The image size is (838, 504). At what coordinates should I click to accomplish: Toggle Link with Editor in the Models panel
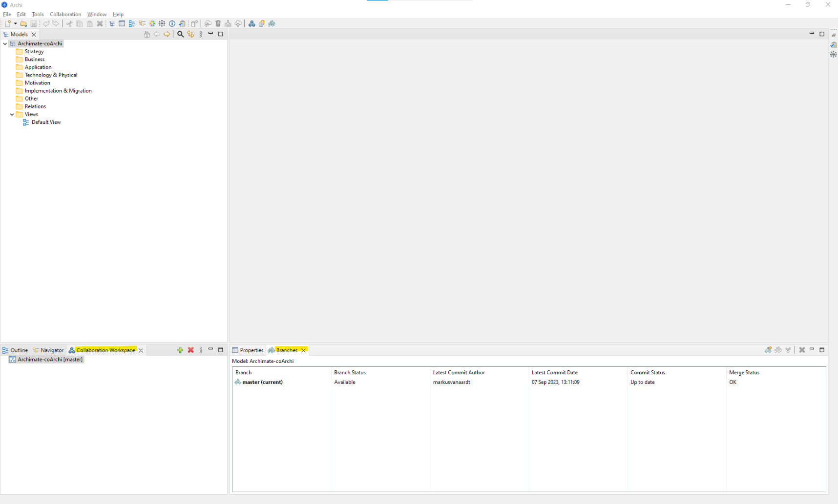tap(190, 34)
